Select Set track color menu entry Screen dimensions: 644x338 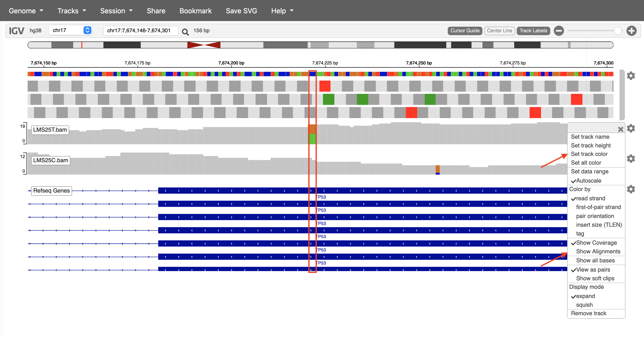coord(589,154)
